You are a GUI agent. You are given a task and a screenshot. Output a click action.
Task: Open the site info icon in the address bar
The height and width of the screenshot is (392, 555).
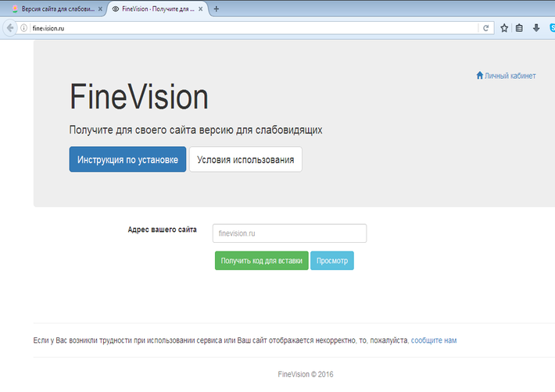coord(23,28)
